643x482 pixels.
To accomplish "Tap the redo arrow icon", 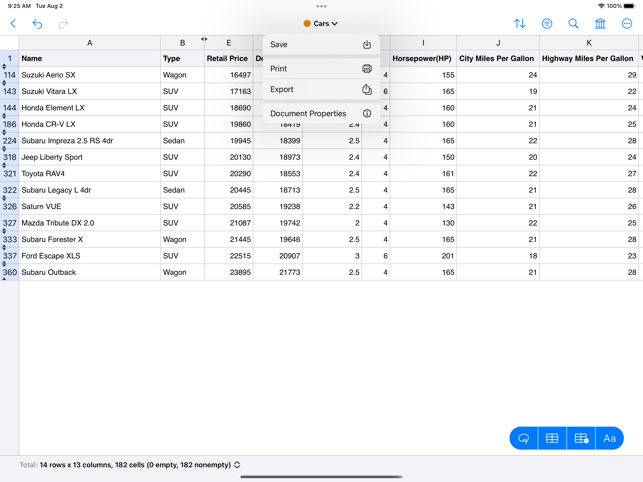I will 63,24.
